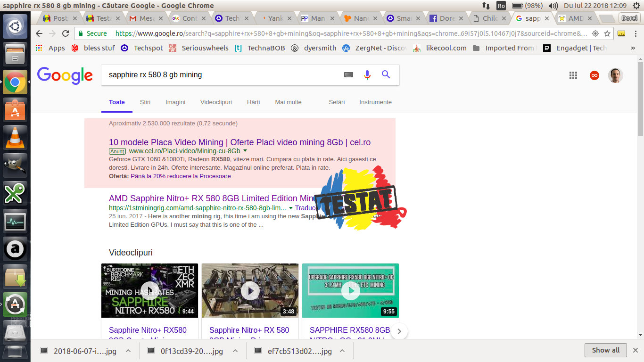This screenshot has height=362, width=644.
Task: Click the address bar URL
Action: pyautogui.click(x=351, y=33)
